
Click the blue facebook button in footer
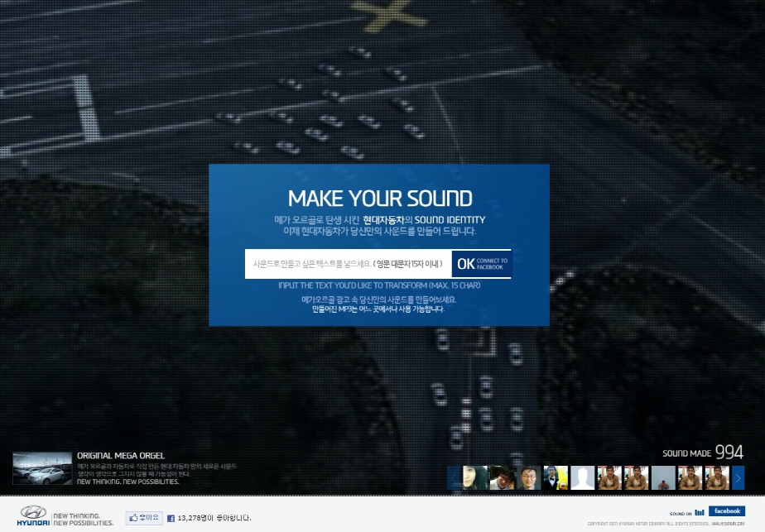727,511
